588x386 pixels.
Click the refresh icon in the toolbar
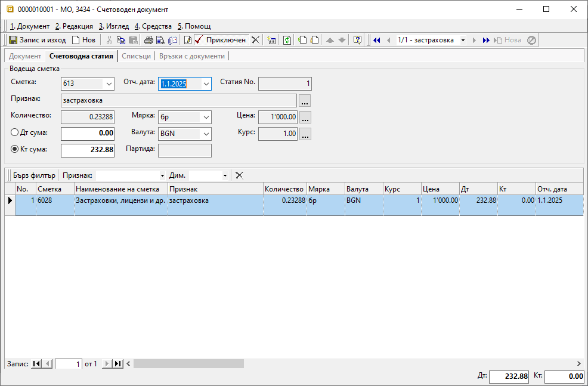click(287, 40)
